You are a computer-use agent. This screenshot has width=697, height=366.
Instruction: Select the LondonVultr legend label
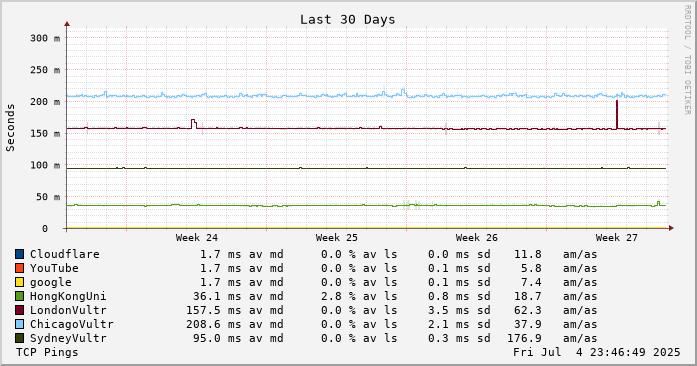click(x=68, y=310)
